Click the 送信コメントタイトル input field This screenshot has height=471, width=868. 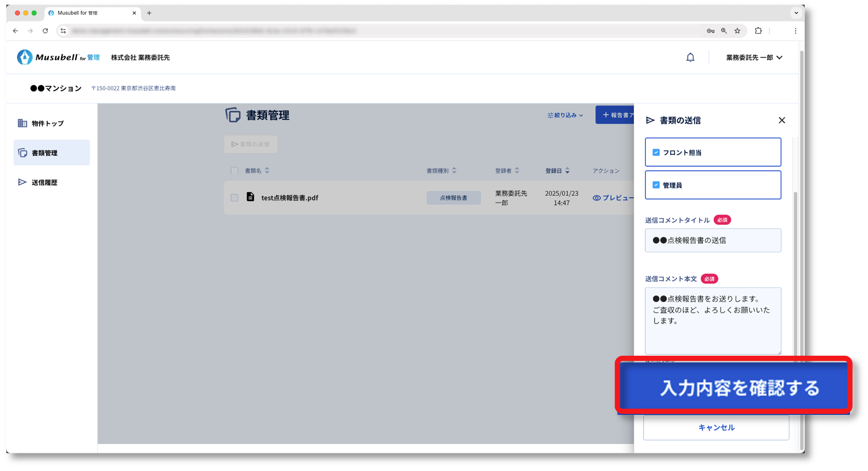click(x=713, y=240)
